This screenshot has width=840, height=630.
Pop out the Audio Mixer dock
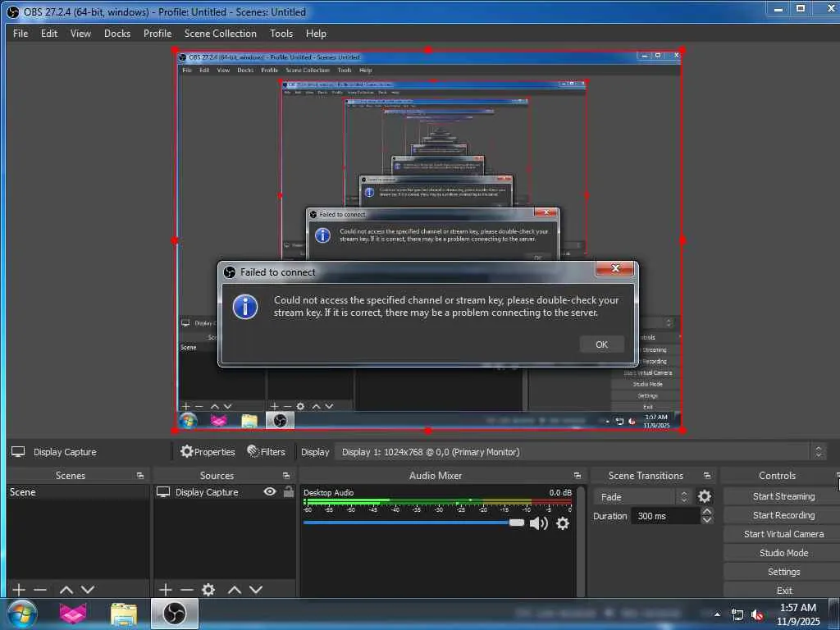tap(577, 476)
